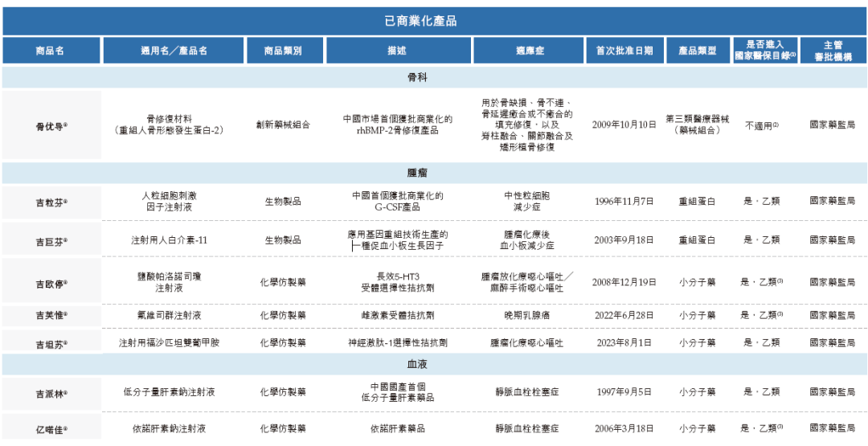
Task: Select '生物製品' in the 吉巨芬 row
Action: tap(283, 240)
